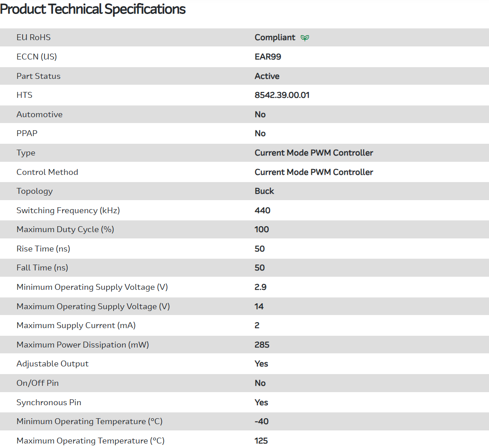The height and width of the screenshot is (448, 489).
Task: Click the Type value Current Mode PWM Controller
Action: click(314, 153)
